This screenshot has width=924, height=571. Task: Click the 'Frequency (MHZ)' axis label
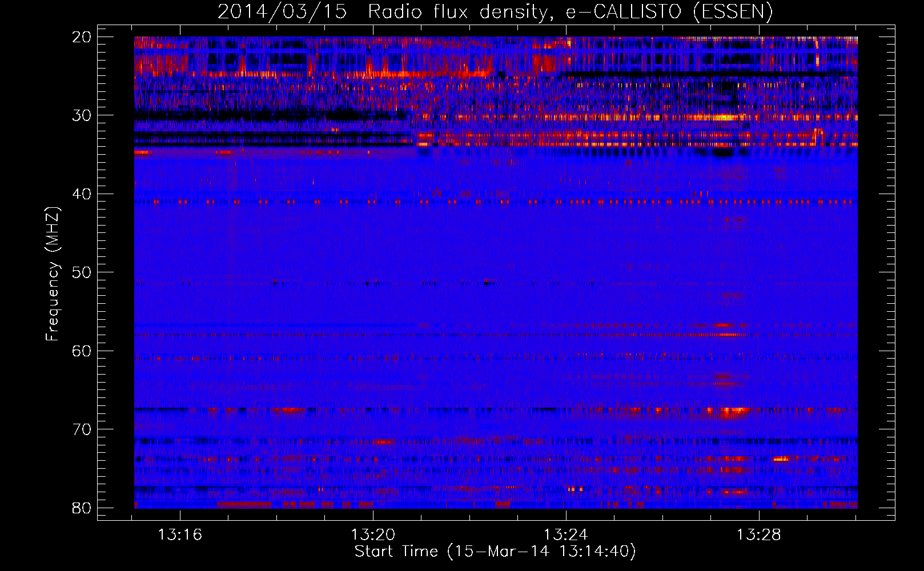[x=52, y=274]
